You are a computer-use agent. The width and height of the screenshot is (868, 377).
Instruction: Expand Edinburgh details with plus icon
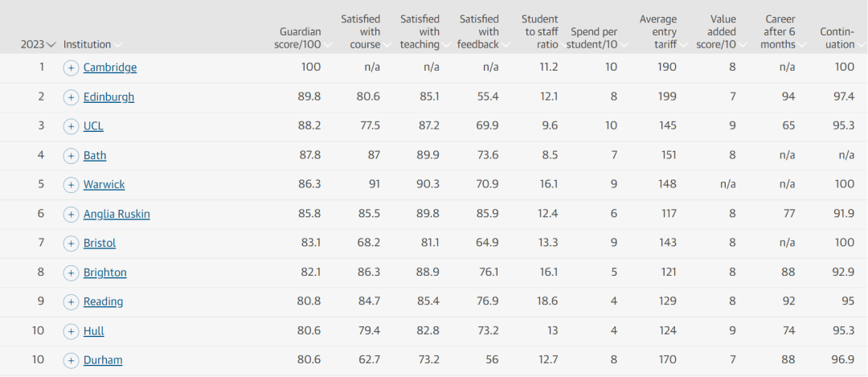pyautogui.click(x=71, y=97)
